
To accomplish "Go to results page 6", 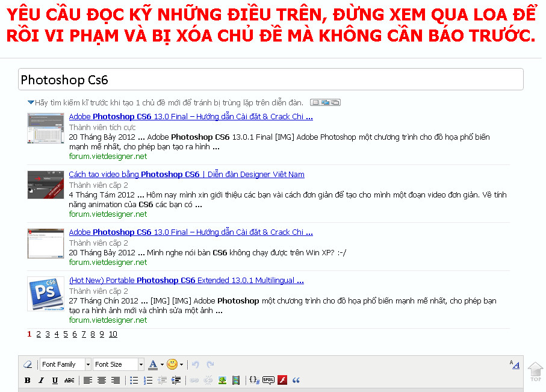I will [x=75, y=334].
